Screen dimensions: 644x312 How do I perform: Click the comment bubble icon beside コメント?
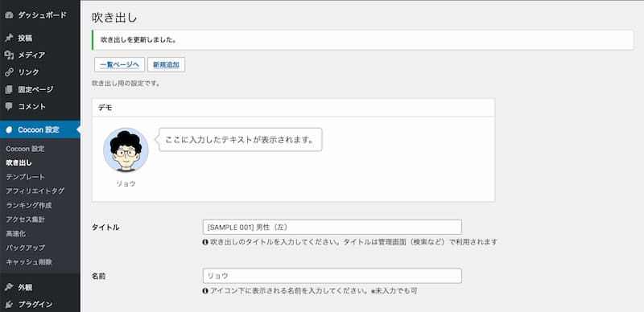pos(9,106)
